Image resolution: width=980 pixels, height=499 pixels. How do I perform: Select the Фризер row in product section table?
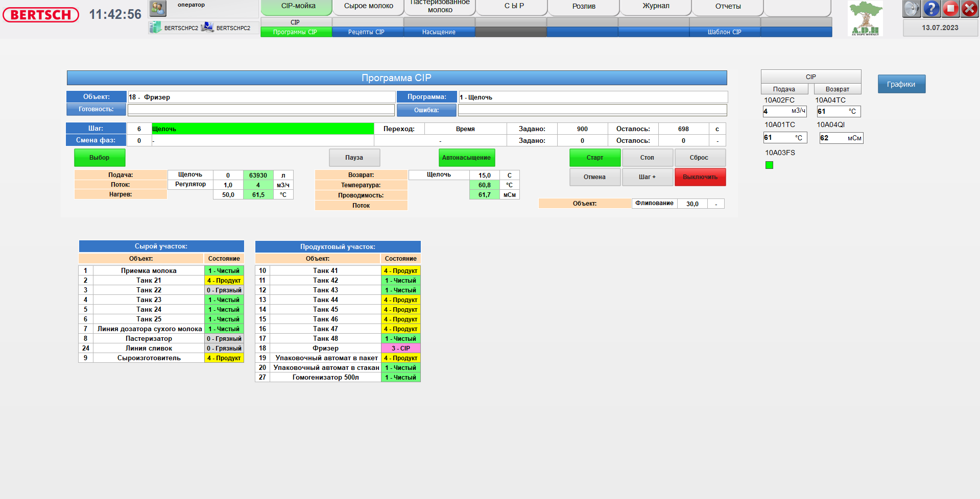click(325, 348)
